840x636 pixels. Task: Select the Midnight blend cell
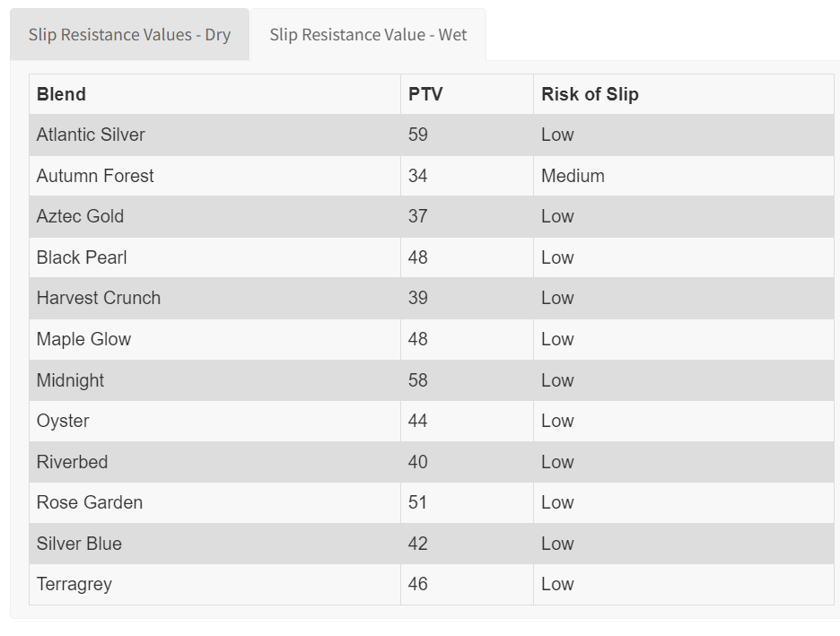pyautogui.click(x=70, y=380)
